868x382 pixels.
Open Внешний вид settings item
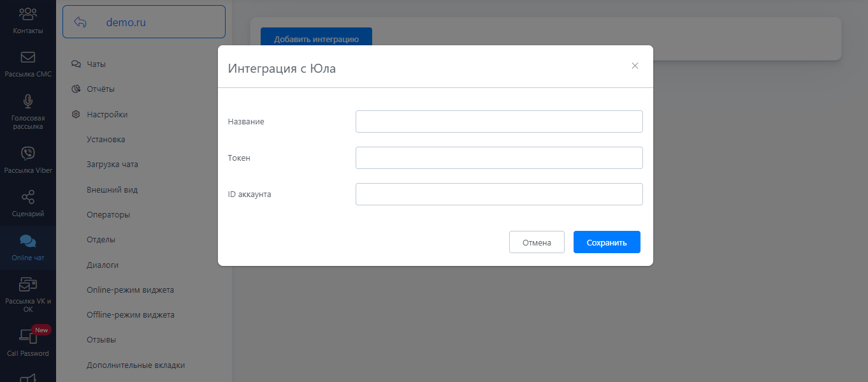112,189
